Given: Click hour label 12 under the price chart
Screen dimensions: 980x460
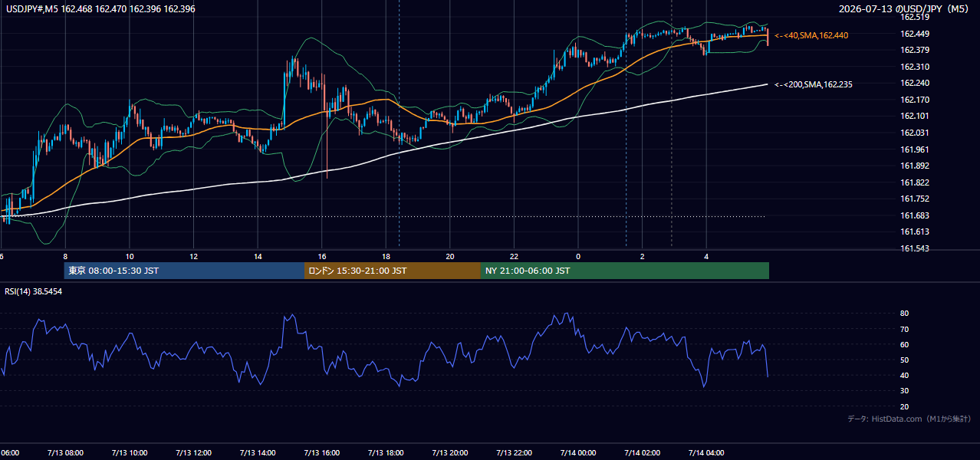Looking at the screenshot, I should 194,256.
